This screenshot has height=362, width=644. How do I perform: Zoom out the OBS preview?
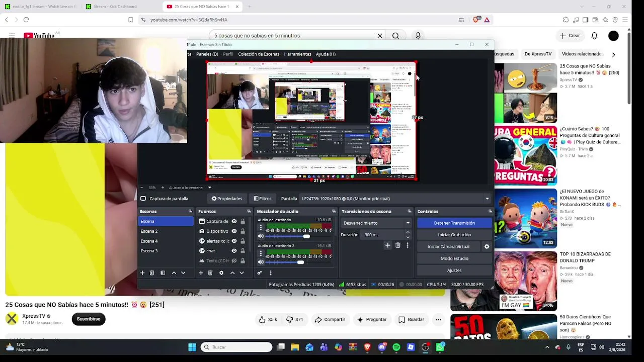coord(141,188)
